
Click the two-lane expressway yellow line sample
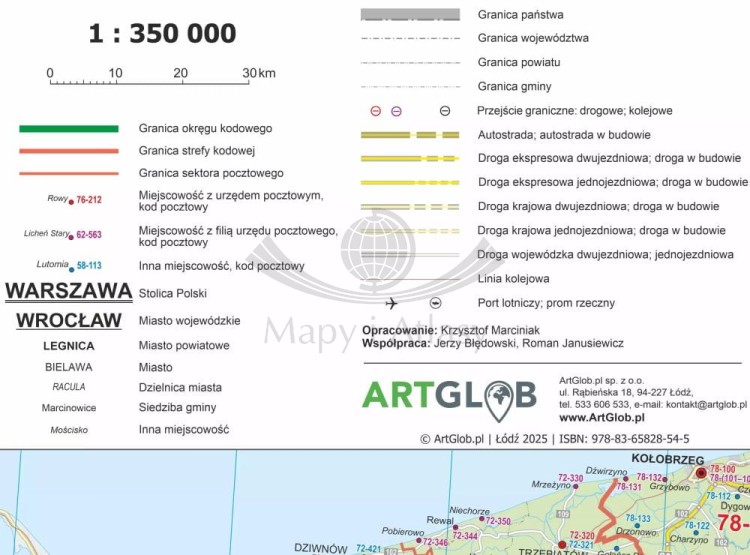click(410, 158)
